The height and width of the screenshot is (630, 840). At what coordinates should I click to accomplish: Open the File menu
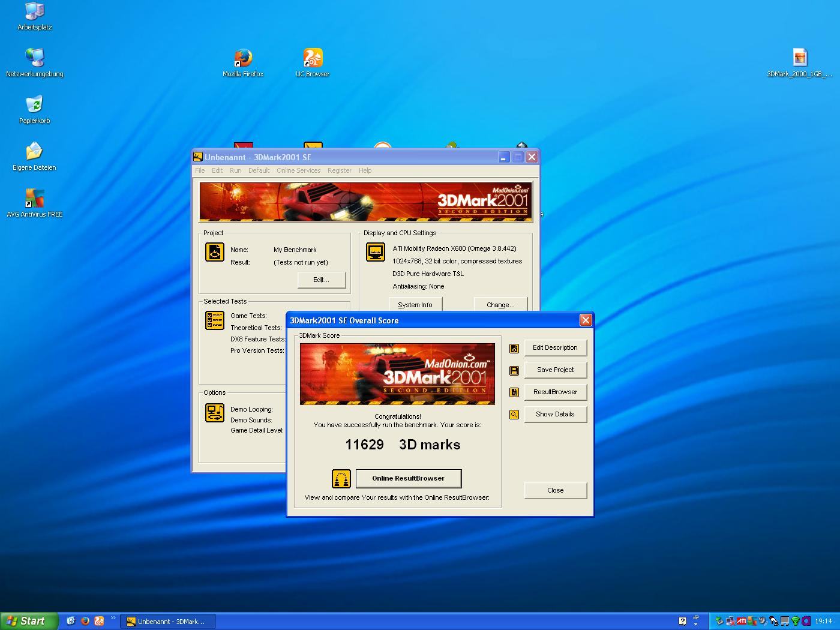pyautogui.click(x=200, y=170)
